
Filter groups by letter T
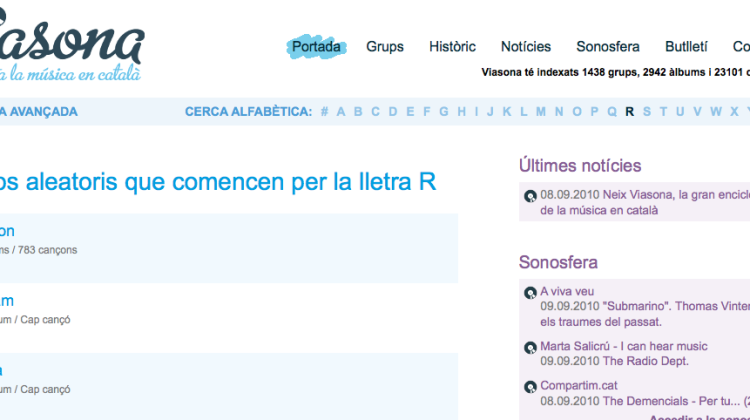[x=663, y=111]
